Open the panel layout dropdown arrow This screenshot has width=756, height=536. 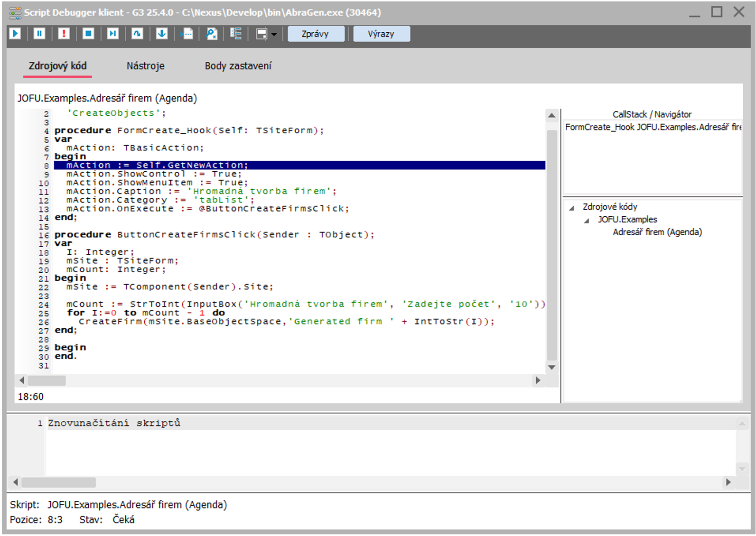274,34
